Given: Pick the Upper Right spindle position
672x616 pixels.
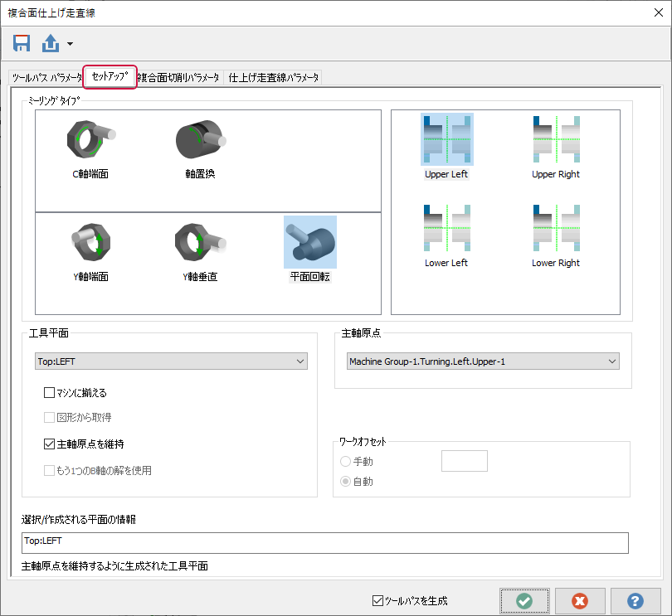Looking at the screenshot, I should (556, 139).
